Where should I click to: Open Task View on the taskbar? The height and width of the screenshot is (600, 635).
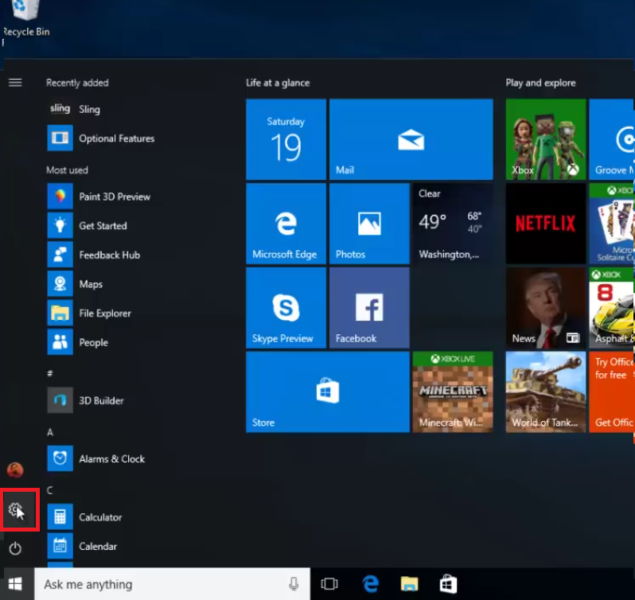click(x=329, y=584)
